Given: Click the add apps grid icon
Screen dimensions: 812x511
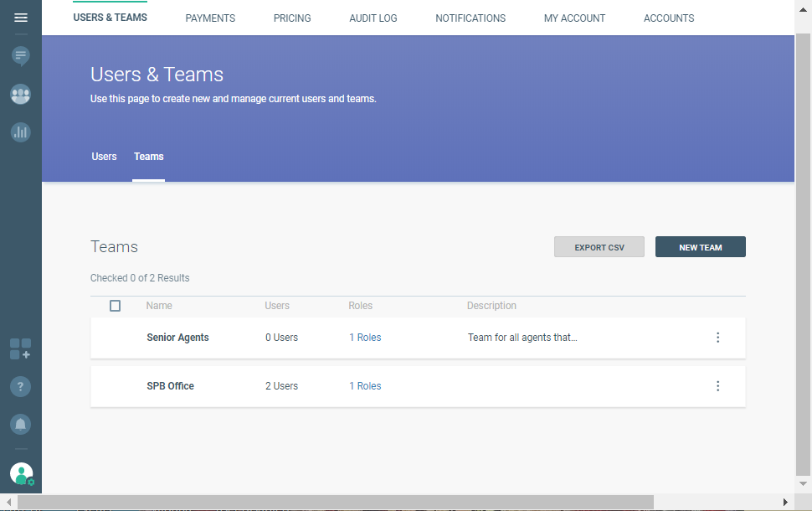Looking at the screenshot, I should [21, 349].
